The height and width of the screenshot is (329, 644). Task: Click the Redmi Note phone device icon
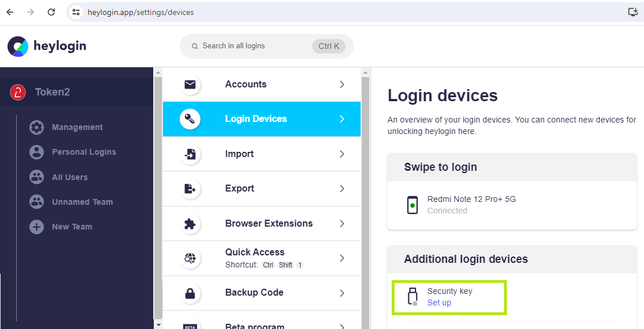pos(412,205)
